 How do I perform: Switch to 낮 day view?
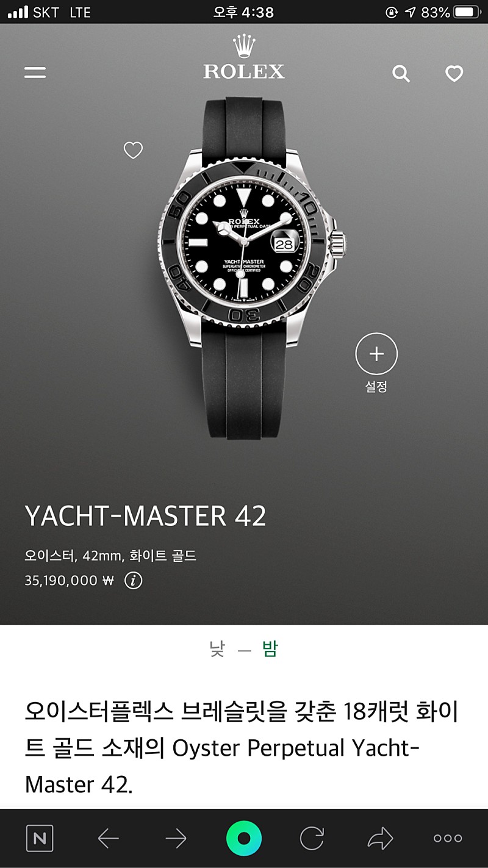(x=217, y=650)
